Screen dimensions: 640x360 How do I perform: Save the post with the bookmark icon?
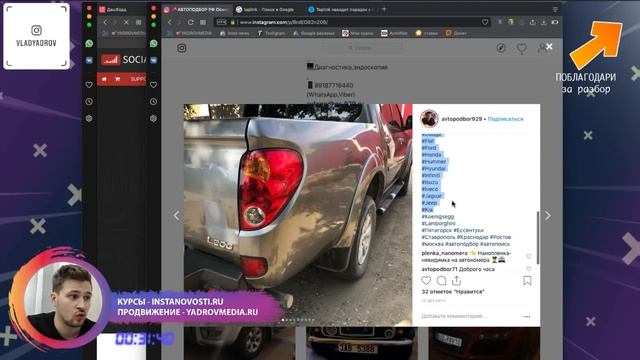click(527, 280)
